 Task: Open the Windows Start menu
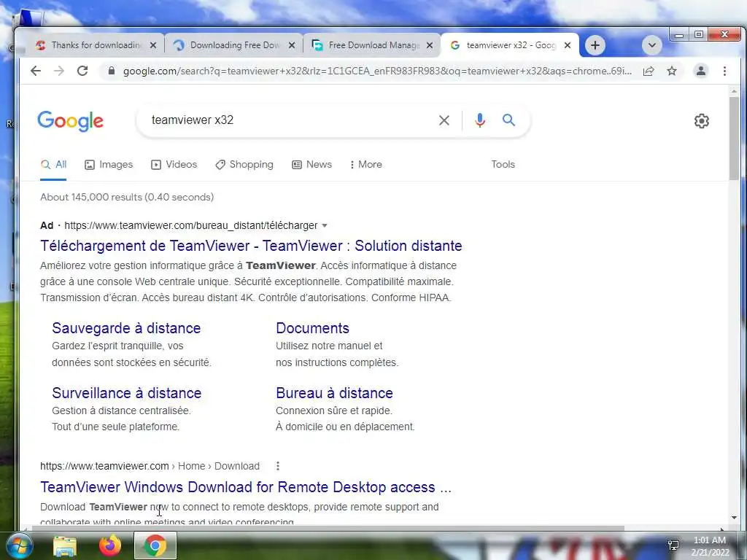(20, 545)
